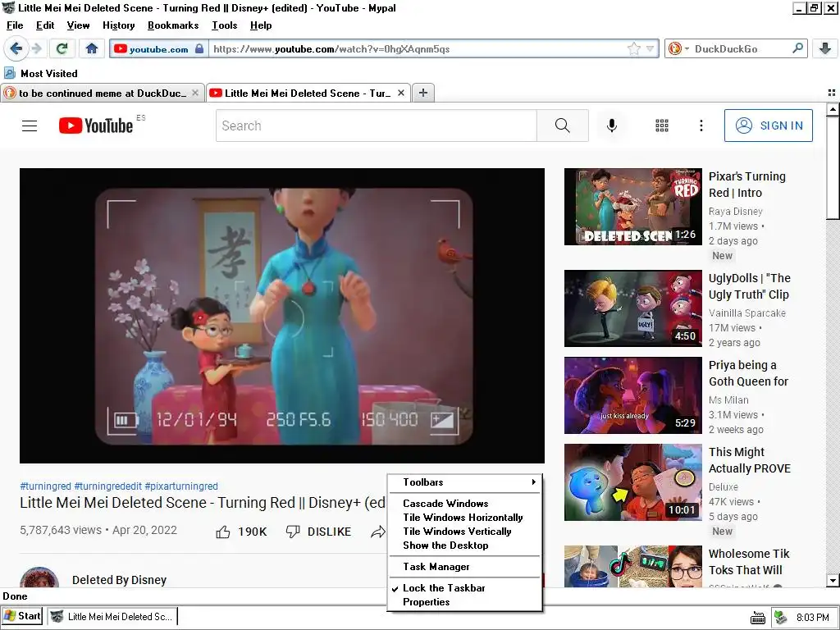This screenshot has width=840, height=630.
Task: Open the File menu
Action: click(15, 25)
